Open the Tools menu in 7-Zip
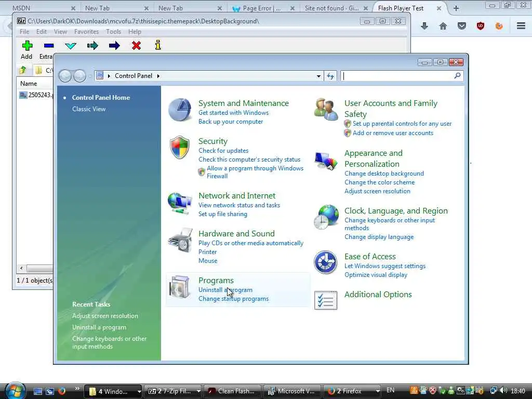The height and width of the screenshot is (399, 532). [x=113, y=32]
